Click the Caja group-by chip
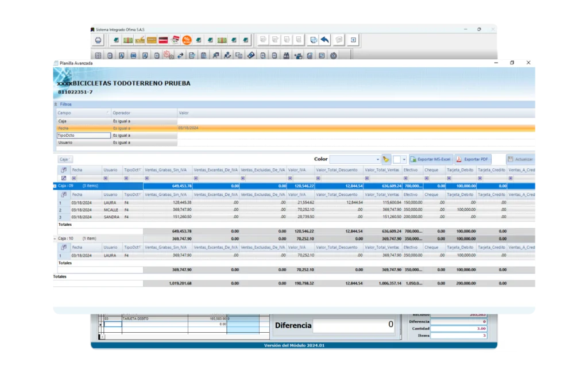 point(65,160)
